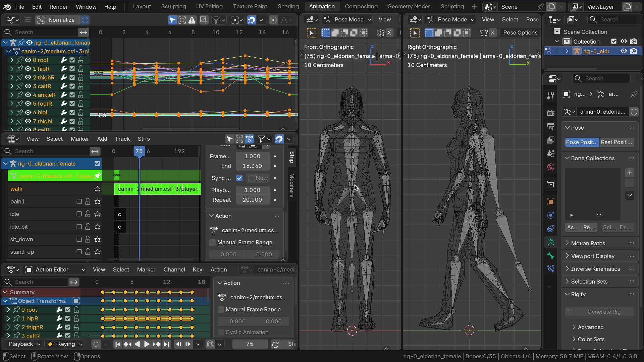The width and height of the screenshot is (644, 362).
Task: Expand the 0 root channel group
Action: click(12, 60)
